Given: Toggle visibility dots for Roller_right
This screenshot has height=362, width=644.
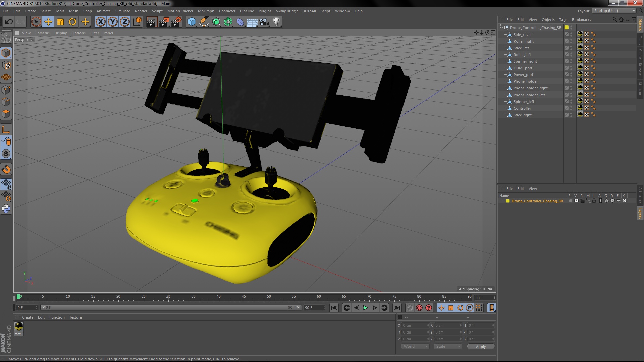Looking at the screenshot, I should 571,41.
